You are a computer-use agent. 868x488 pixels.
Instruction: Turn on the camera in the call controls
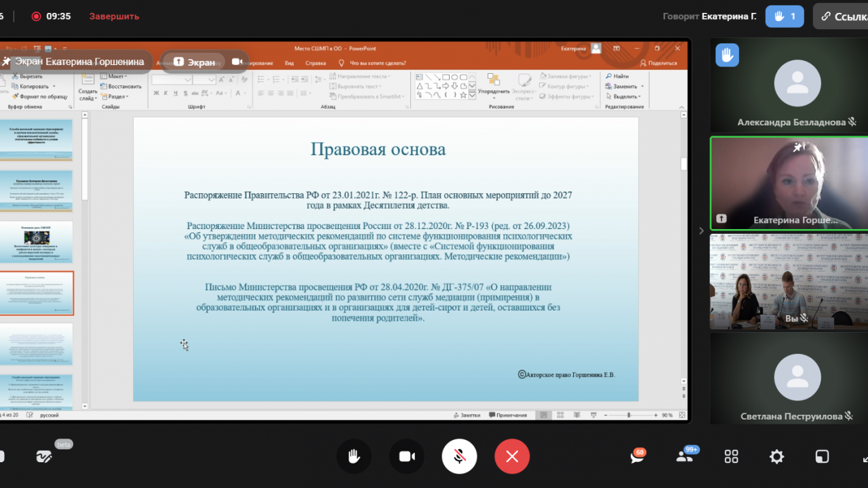click(406, 456)
